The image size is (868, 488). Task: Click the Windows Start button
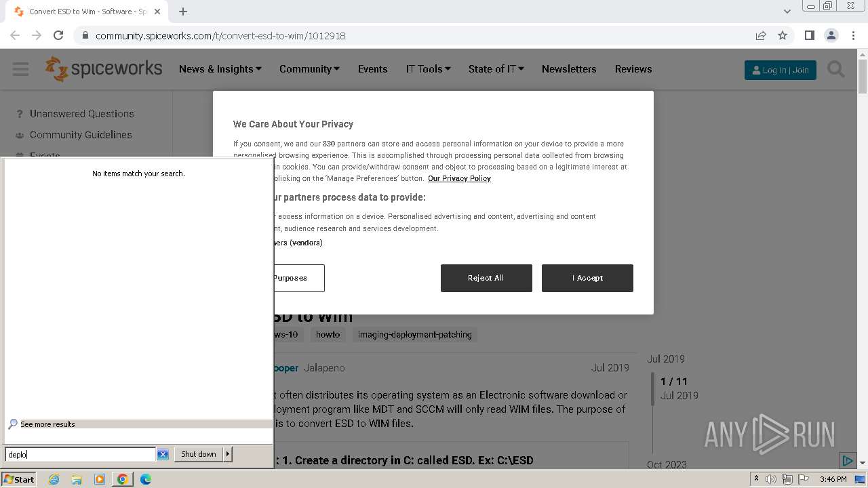(x=19, y=479)
